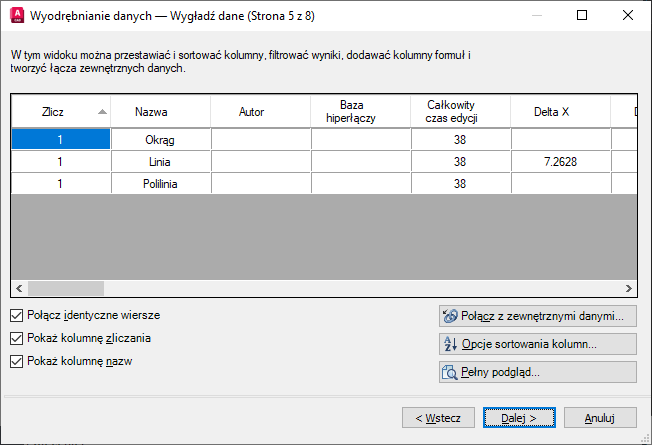Click the Delta X value 7.2628
Screen dimensions: 652x445
click(x=560, y=162)
